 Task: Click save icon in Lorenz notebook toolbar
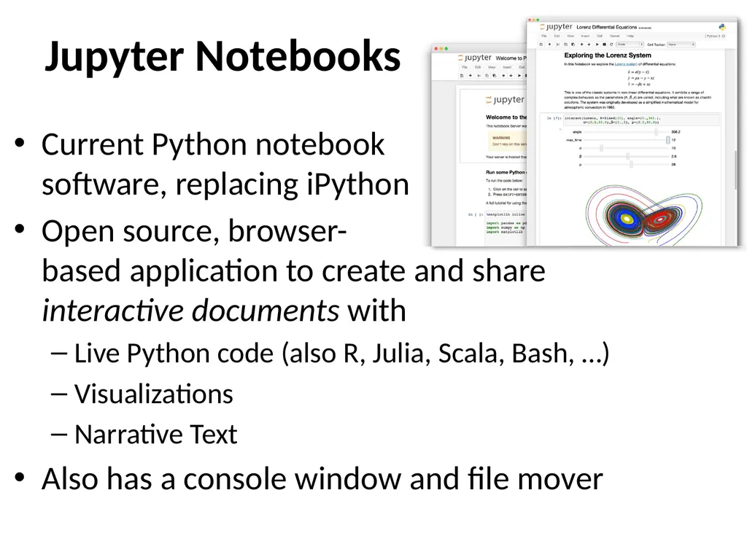[541, 44]
